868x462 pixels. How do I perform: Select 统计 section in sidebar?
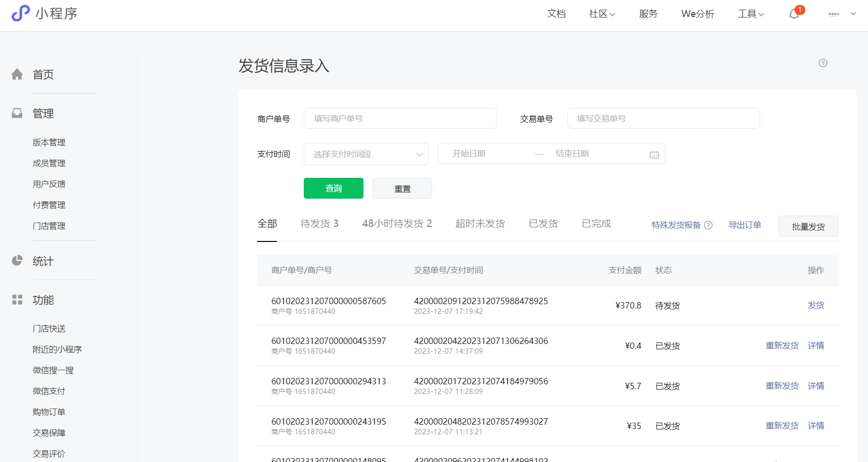[43, 261]
